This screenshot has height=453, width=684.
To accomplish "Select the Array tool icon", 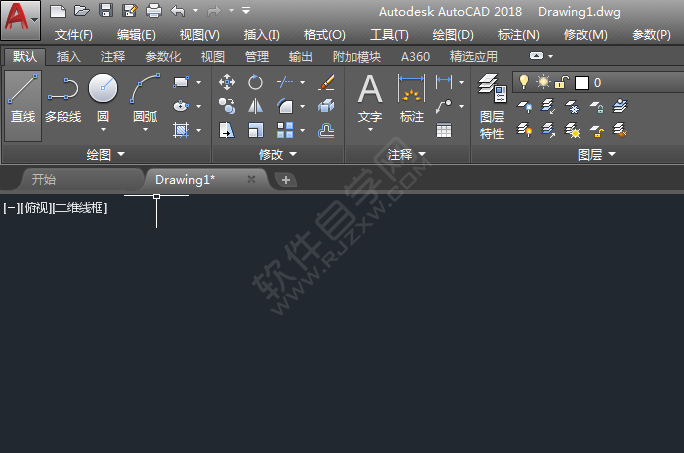I will click(285, 130).
